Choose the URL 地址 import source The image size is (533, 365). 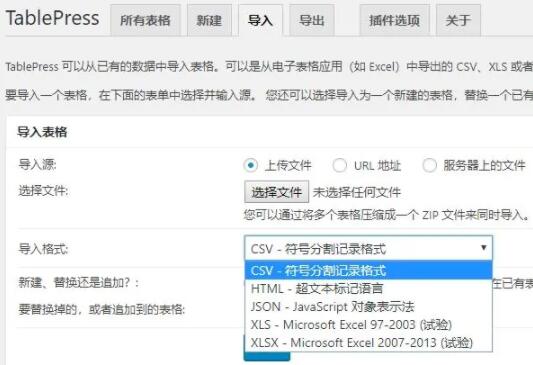point(340,166)
